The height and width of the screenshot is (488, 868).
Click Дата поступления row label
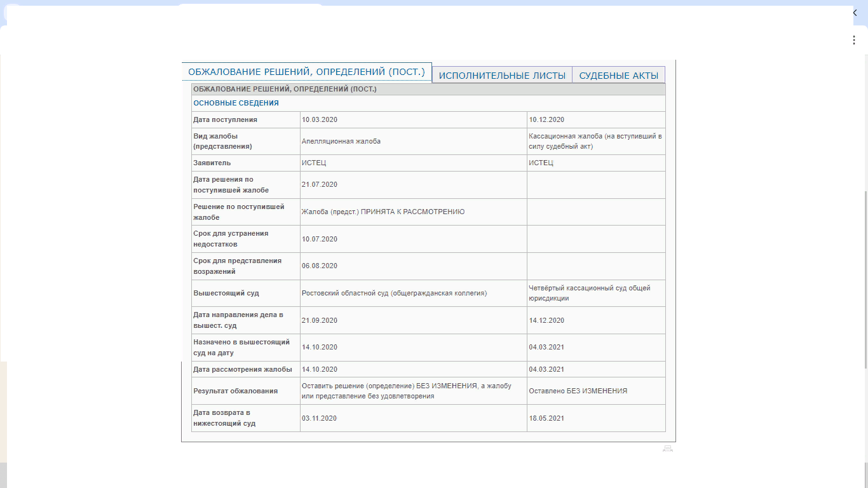coord(225,119)
